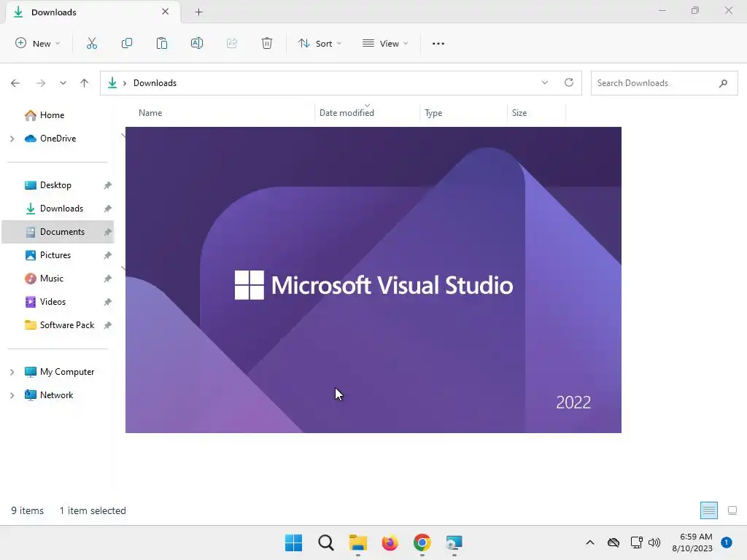Open the New dropdown menu
Screen dimensions: 747x560
(x=38, y=43)
